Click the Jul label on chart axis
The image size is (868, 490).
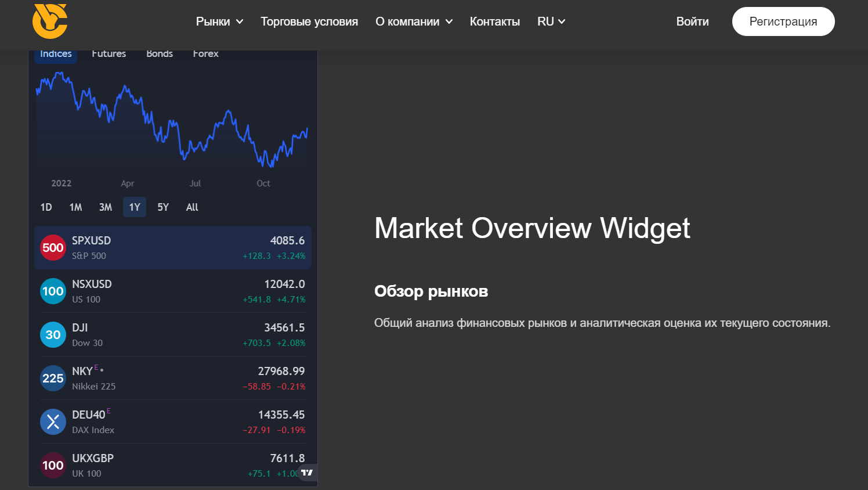coord(195,183)
